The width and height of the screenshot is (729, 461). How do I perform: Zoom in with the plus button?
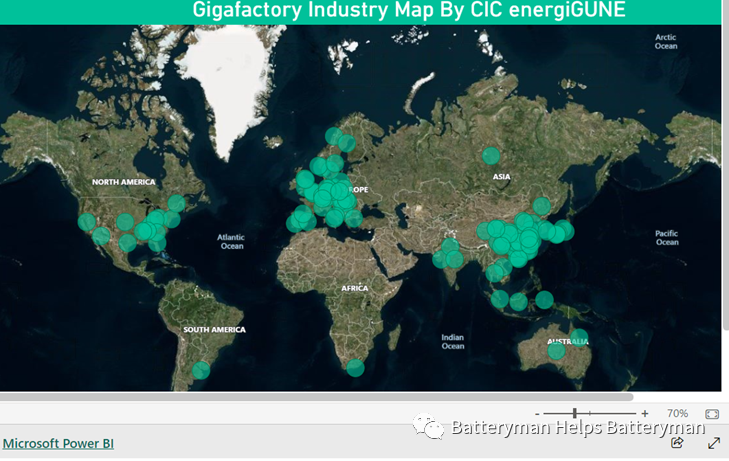tap(645, 413)
